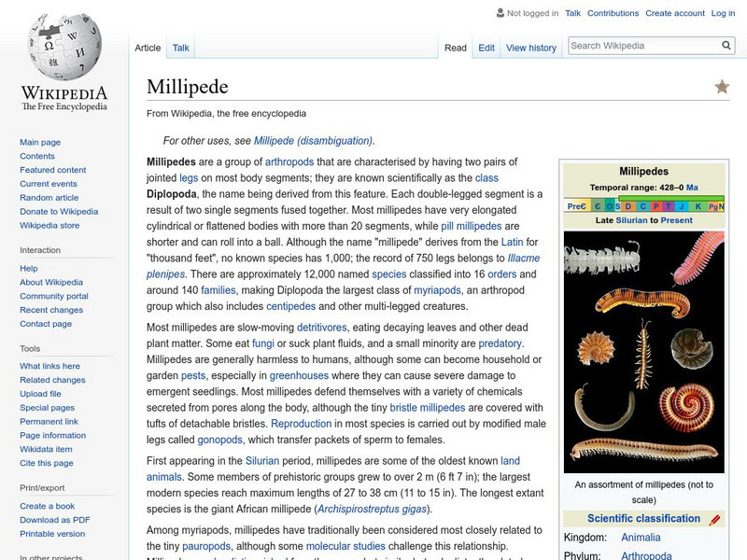
Task: Click the red pencil icon beside Scientific classification
Action: 714,518
